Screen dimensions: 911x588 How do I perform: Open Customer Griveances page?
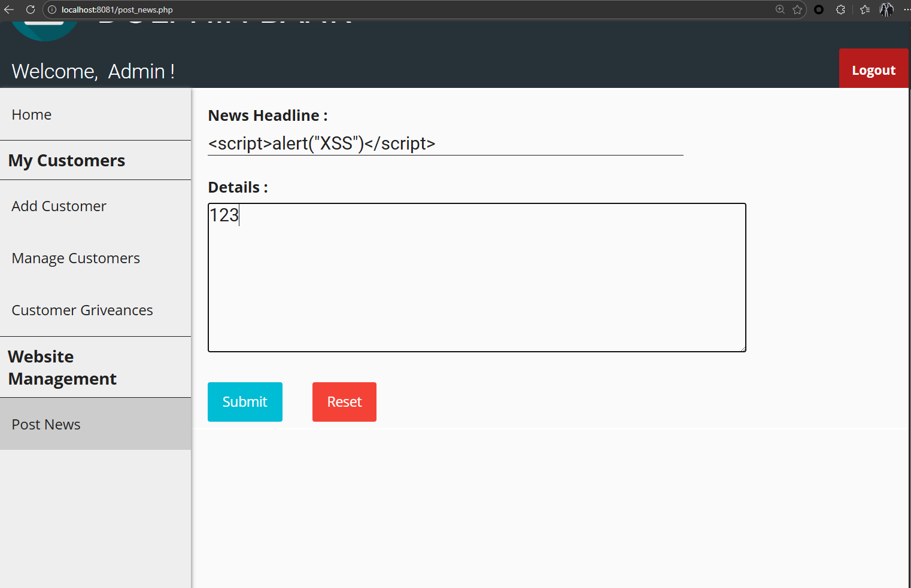coord(82,310)
